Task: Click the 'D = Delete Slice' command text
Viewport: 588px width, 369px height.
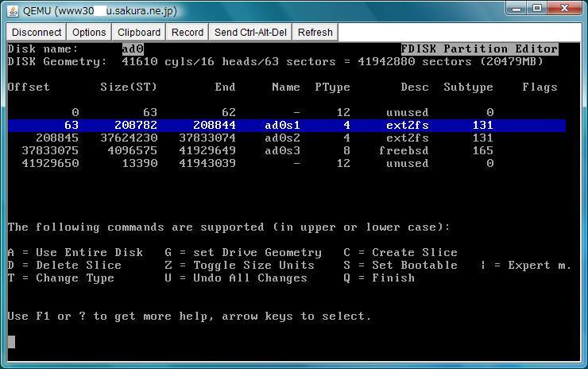Action: (64, 266)
